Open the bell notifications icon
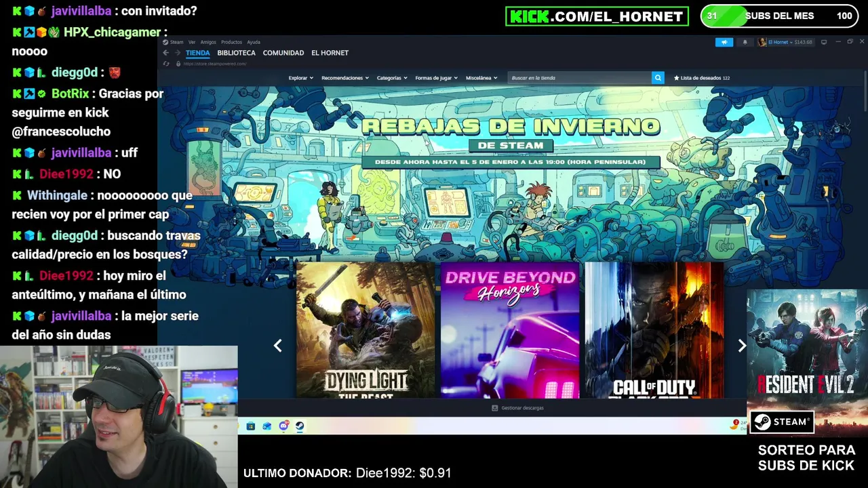Screen dimensions: 868x488 tap(745, 42)
